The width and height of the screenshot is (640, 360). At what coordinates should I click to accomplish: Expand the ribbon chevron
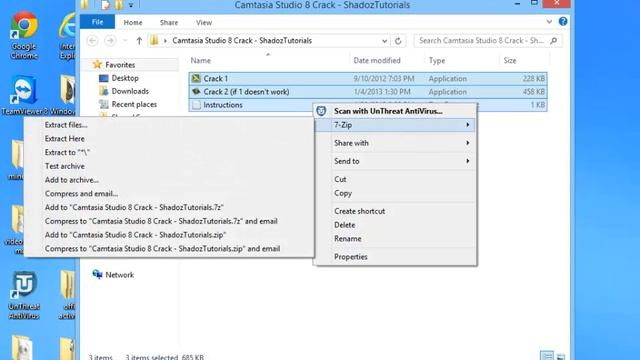(549, 21)
